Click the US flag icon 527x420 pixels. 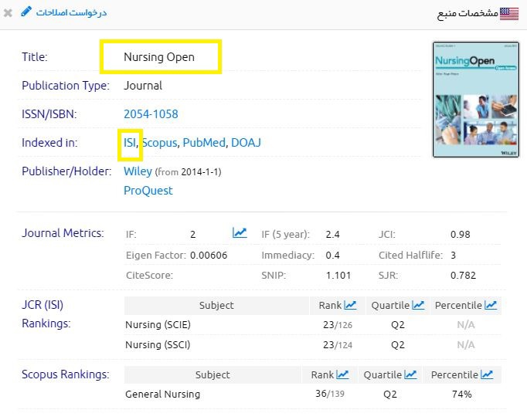click(509, 13)
